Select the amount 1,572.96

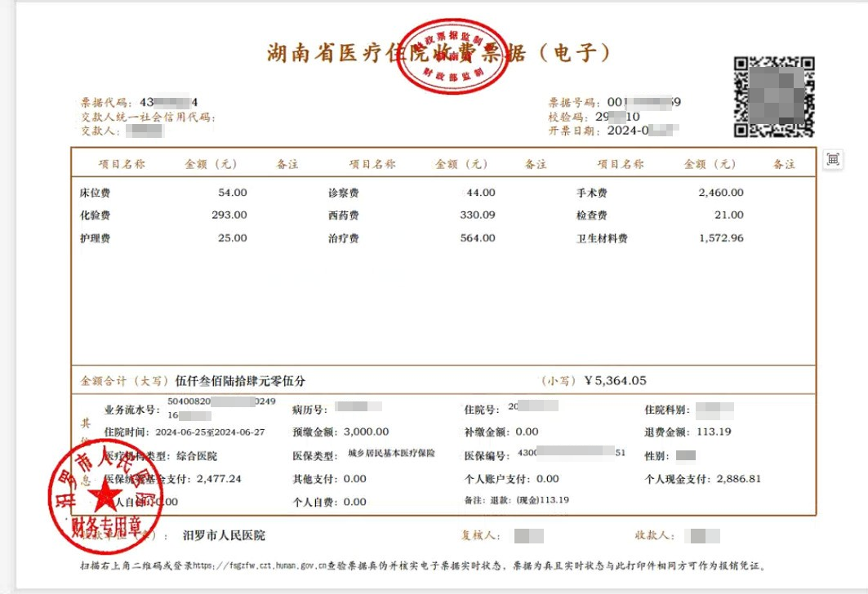721,237
